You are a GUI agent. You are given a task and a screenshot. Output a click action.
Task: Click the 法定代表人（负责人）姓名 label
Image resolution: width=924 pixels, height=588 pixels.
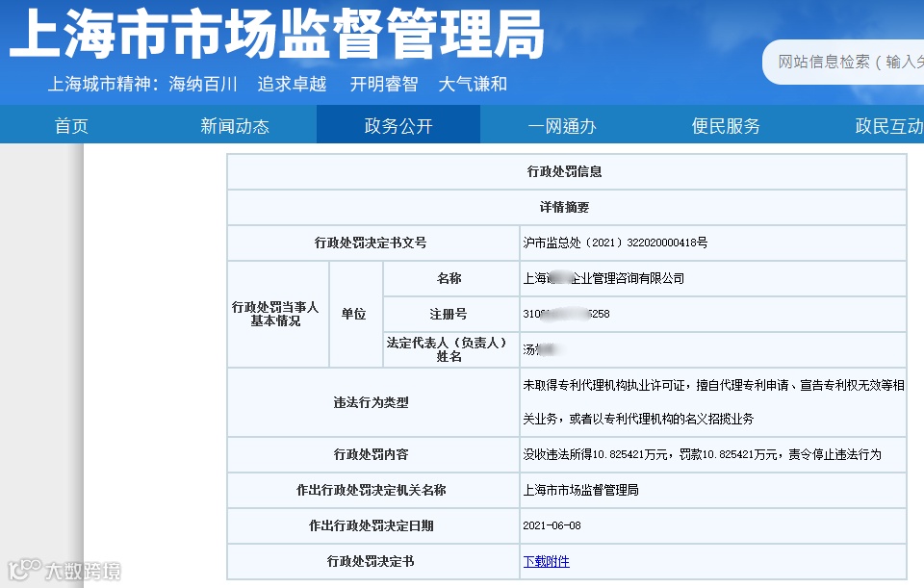447,349
